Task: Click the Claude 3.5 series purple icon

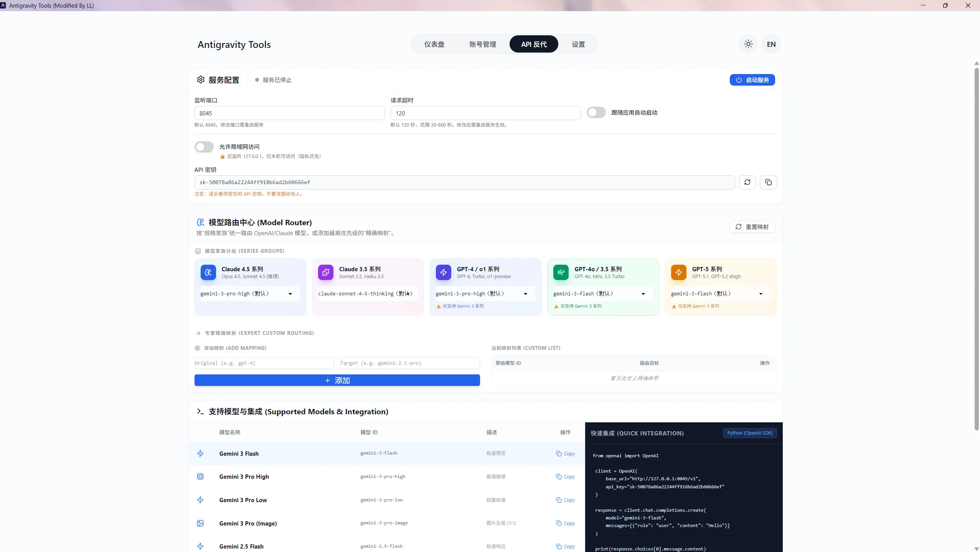Action: coord(325,272)
